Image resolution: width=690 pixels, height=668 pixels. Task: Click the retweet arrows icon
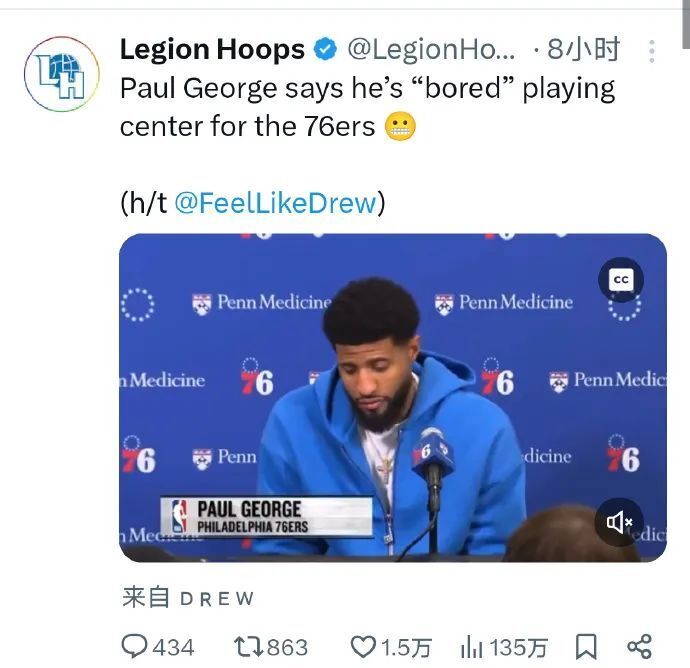tap(246, 646)
